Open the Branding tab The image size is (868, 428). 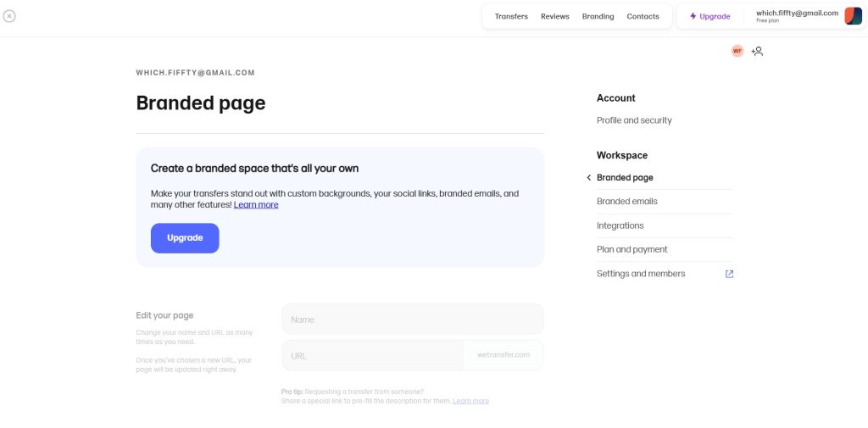[598, 17]
